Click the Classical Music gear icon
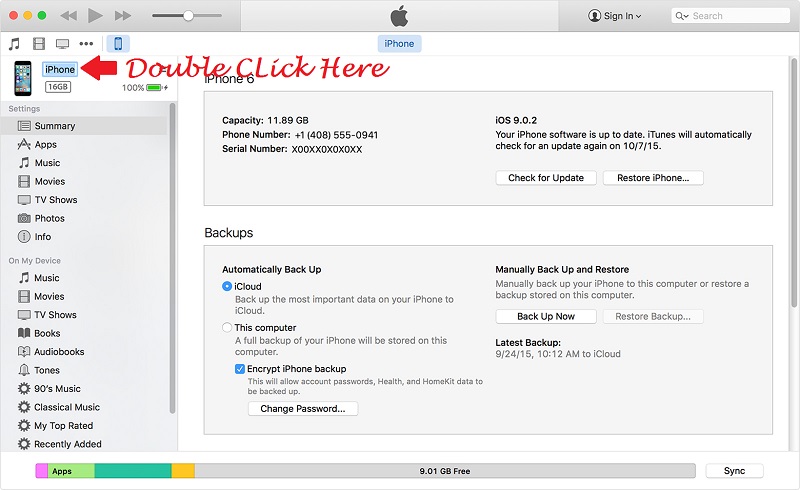 (24, 407)
